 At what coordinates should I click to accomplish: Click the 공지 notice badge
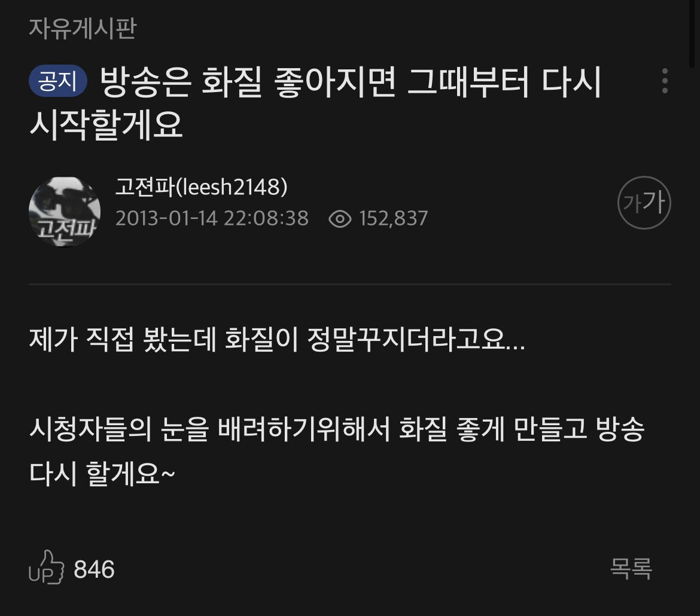click(57, 81)
